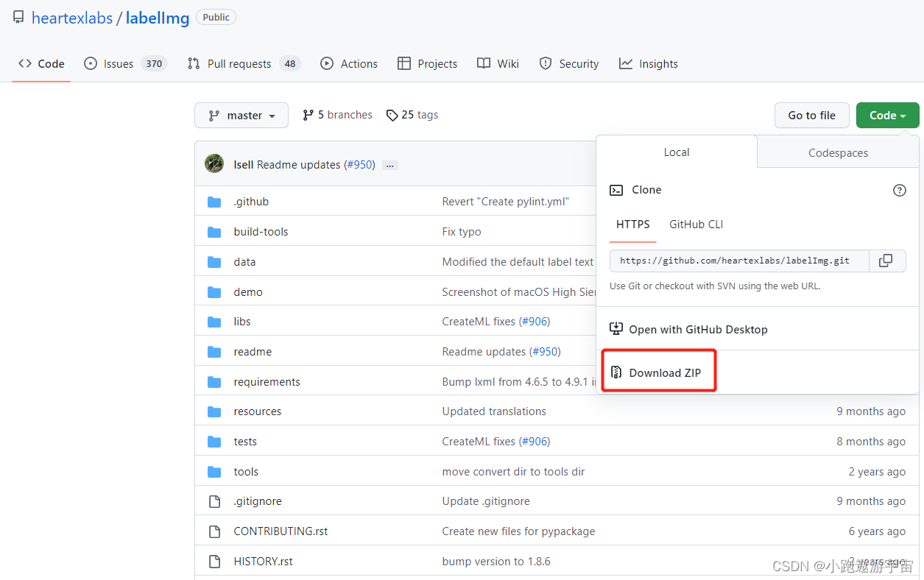This screenshot has height=580, width=924.
Task: Open the Security tab
Action: (569, 64)
